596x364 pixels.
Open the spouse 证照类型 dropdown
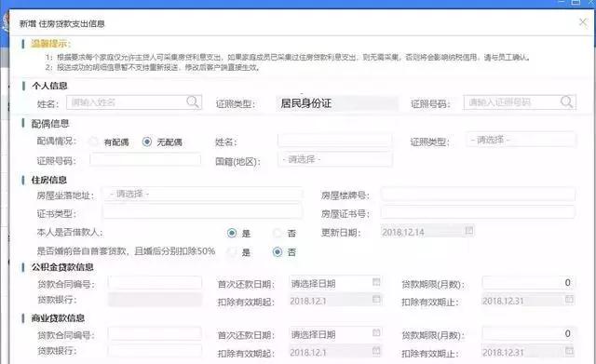(521, 141)
